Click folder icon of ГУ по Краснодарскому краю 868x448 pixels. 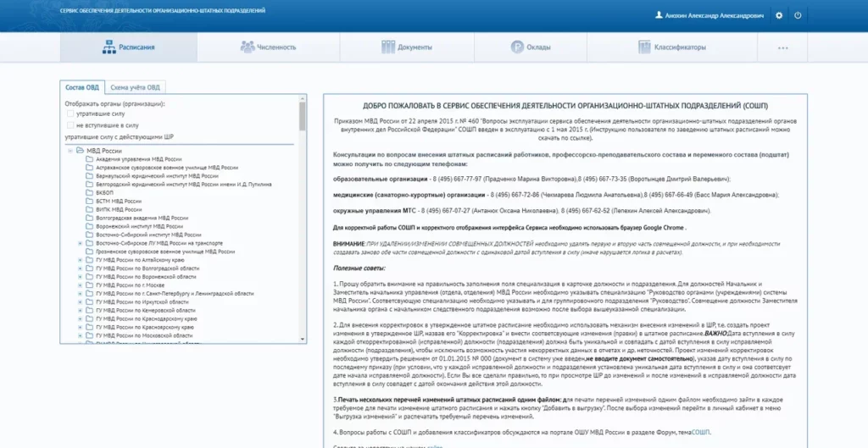pyautogui.click(x=89, y=319)
